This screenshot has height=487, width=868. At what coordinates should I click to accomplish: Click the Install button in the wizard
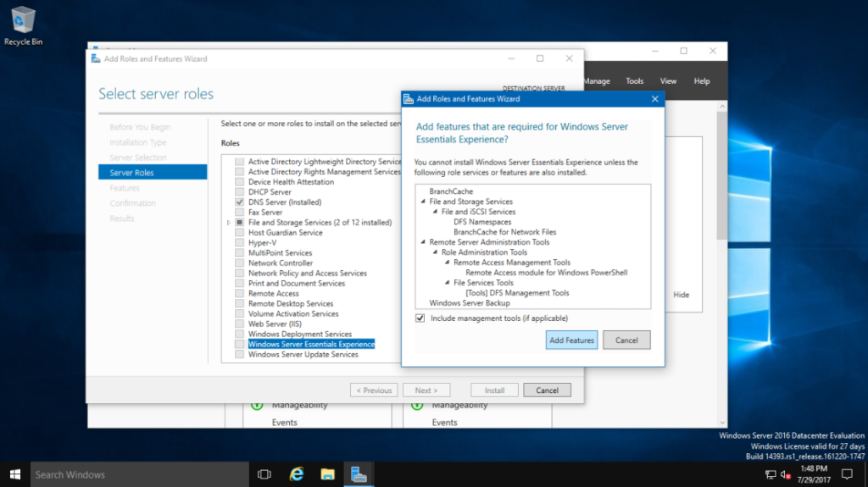coord(494,390)
